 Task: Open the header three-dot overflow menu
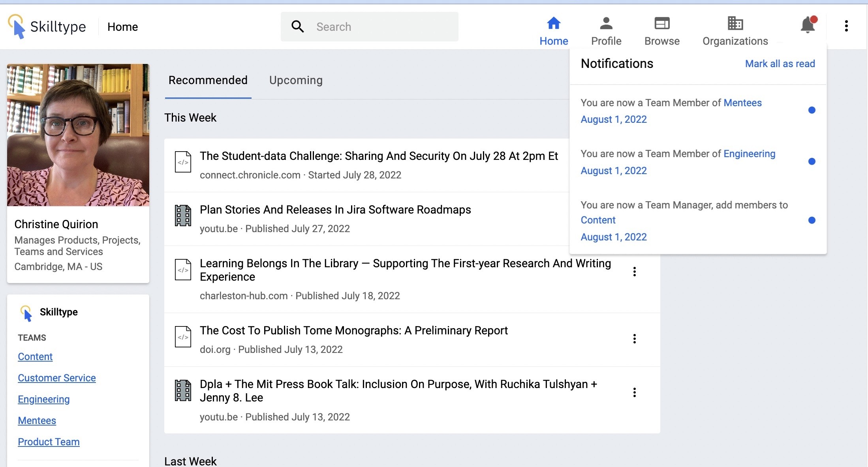(x=846, y=26)
